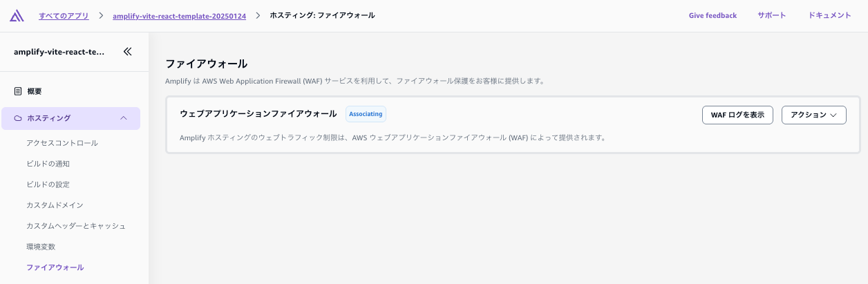Viewport: 868px width, 284px height.
Task: Open the ドキュメント link
Action: 829,15
